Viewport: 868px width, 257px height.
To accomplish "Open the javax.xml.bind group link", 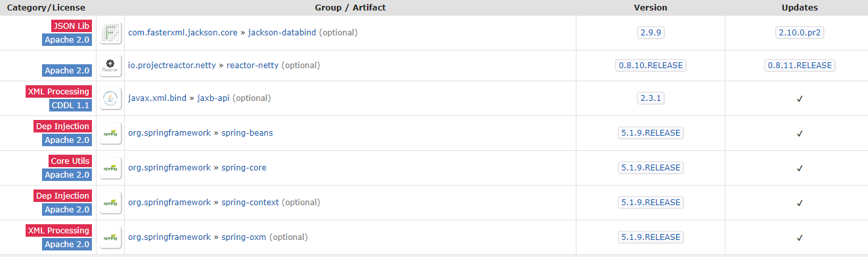I will coord(158,98).
